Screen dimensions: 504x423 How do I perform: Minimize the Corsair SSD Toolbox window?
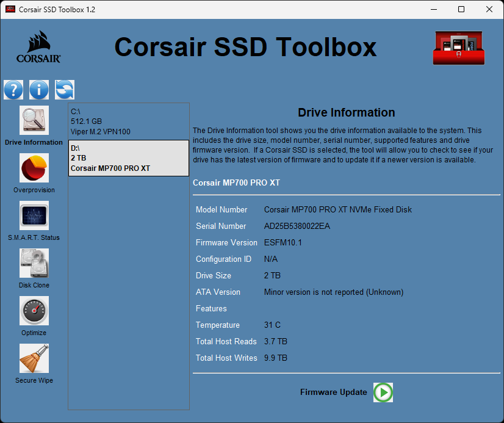coord(434,9)
